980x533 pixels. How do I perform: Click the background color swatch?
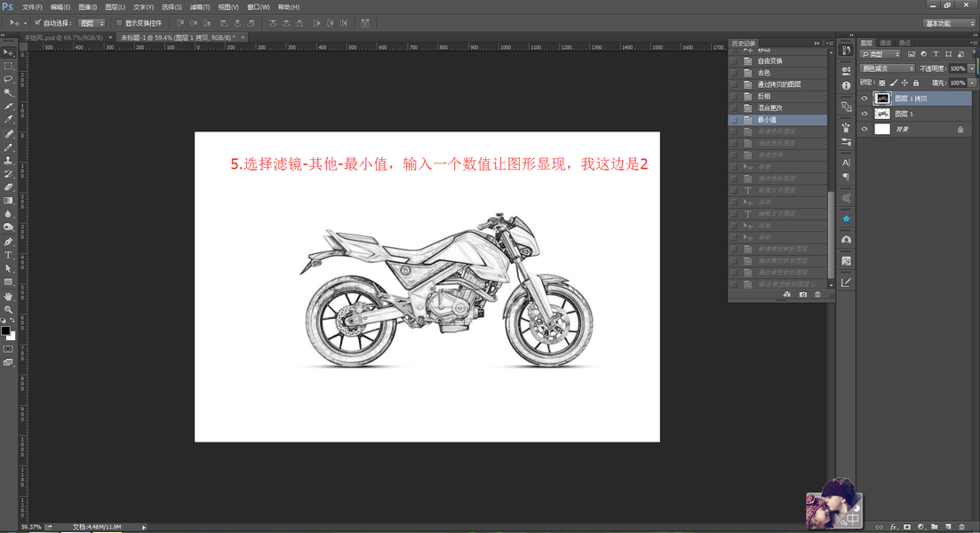pyautogui.click(x=12, y=336)
